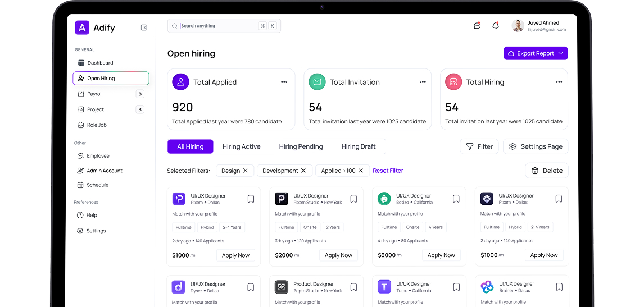The height and width of the screenshot is (307, 644).
Task: Click the Total Applied person icon
Action: [181, 82]
